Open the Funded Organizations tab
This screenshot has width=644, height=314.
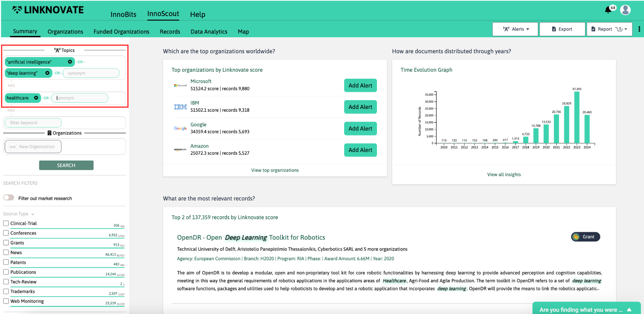tap(121, 32)
